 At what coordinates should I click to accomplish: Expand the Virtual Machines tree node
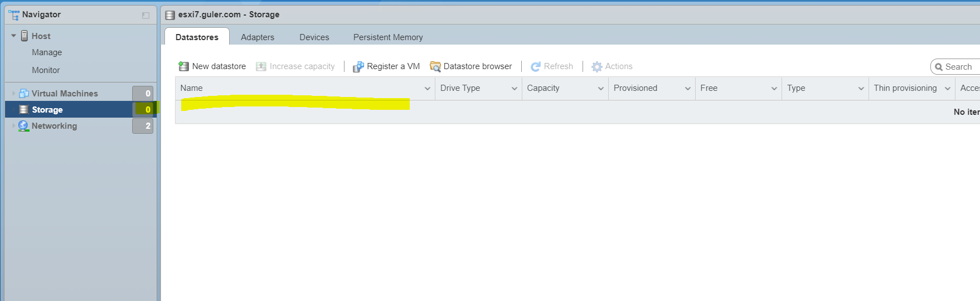(x=13, y=93)
